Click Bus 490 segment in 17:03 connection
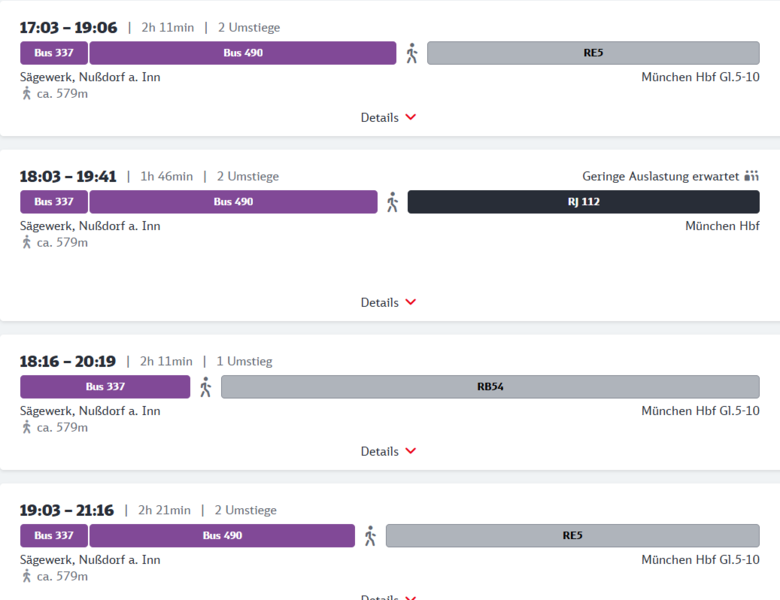 (x=243, y=53)
